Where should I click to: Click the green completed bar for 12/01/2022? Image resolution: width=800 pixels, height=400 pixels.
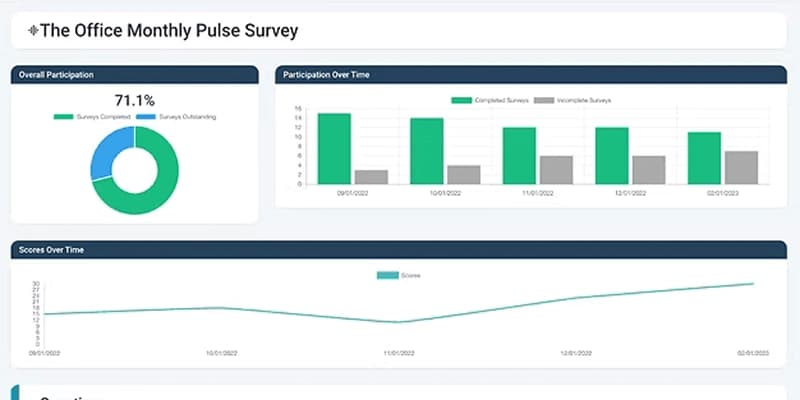(x=612, y=156)
